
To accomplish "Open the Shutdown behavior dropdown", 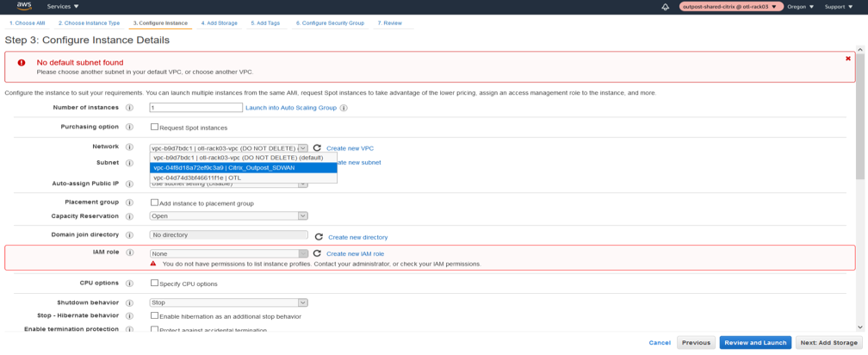I will coord(229,302).
